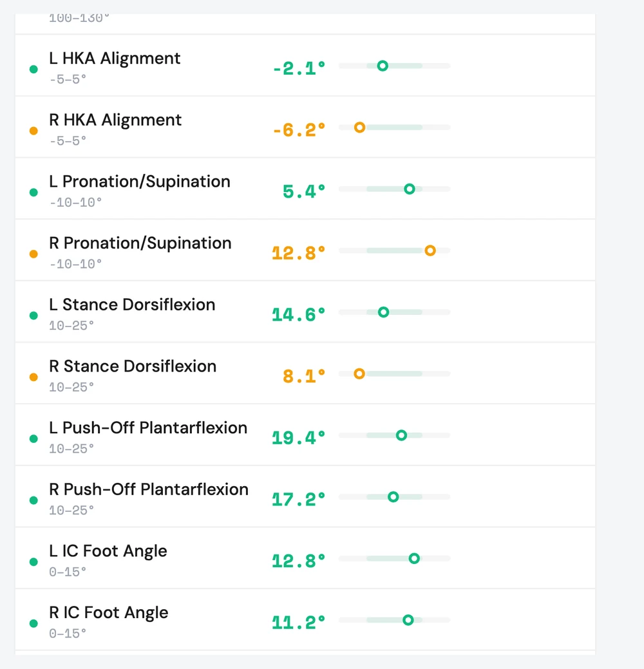644x669 pixels.
Task: Click the 11.2° R IC Foot Angle value
Action: 299,623
